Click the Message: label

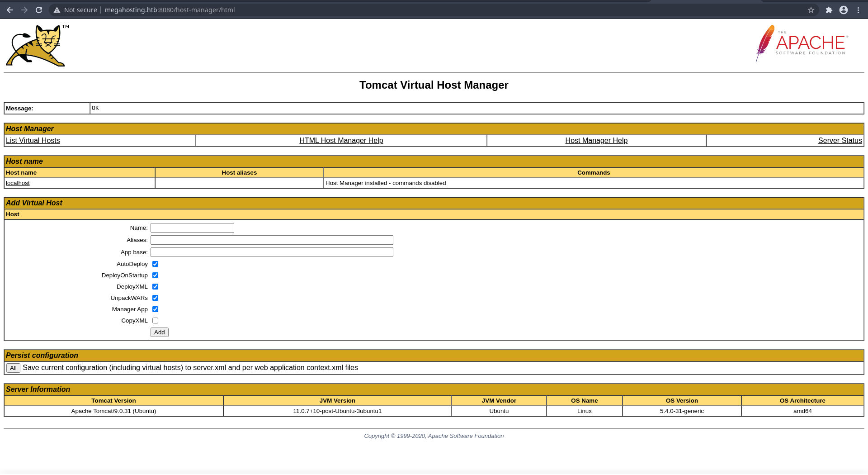(19, 109)
